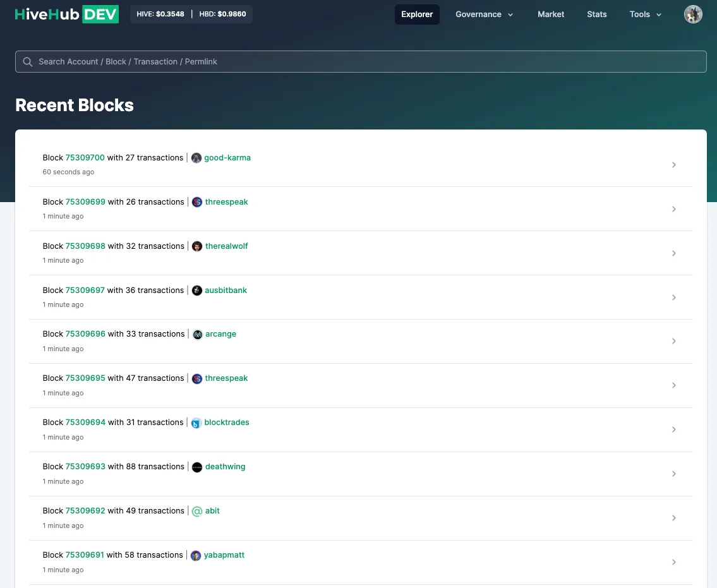Focus the Search Account / Block field
Viewport: 717px width, 588px height.
[361, 62]
